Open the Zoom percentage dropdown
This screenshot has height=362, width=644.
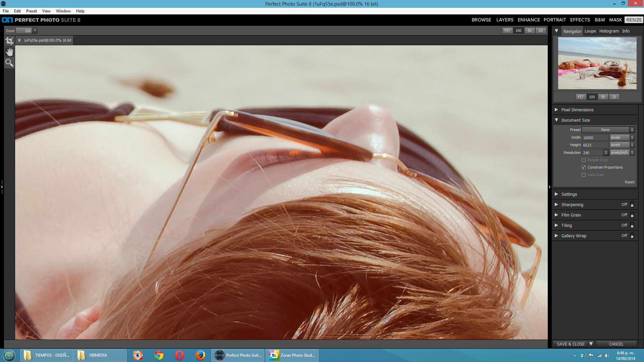click(35, 31)
